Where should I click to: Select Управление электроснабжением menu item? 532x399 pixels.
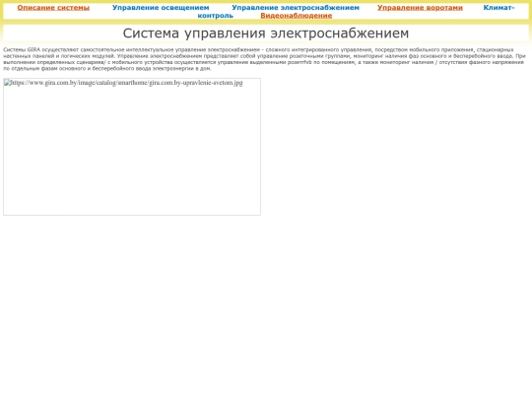click(296, 8)
